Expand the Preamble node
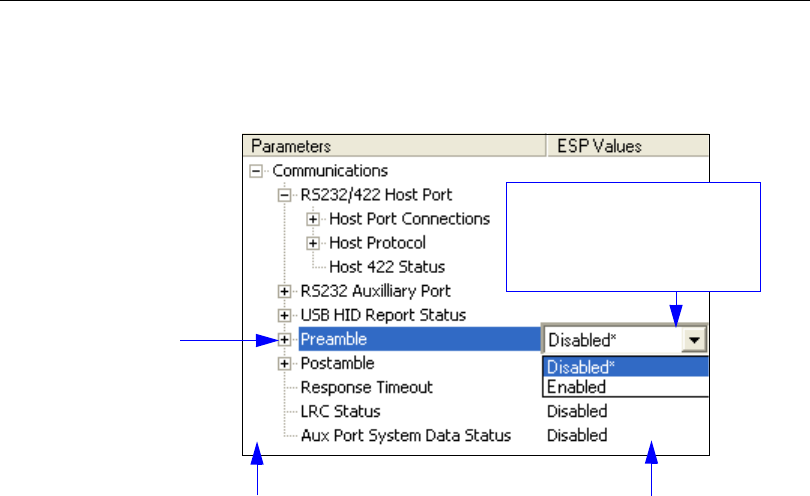The image size is (810, 496). pos(285,340)
